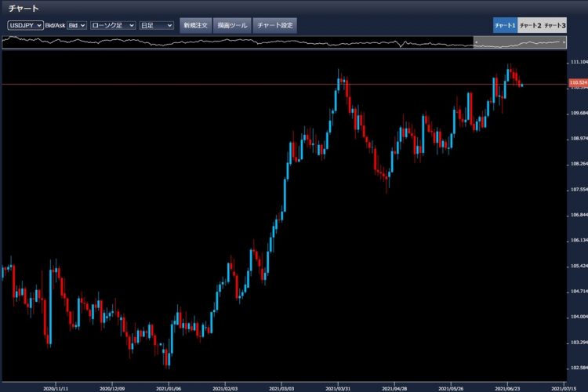
Task: Click the 2020/11/11 date axis label
Action: point(56,389)
